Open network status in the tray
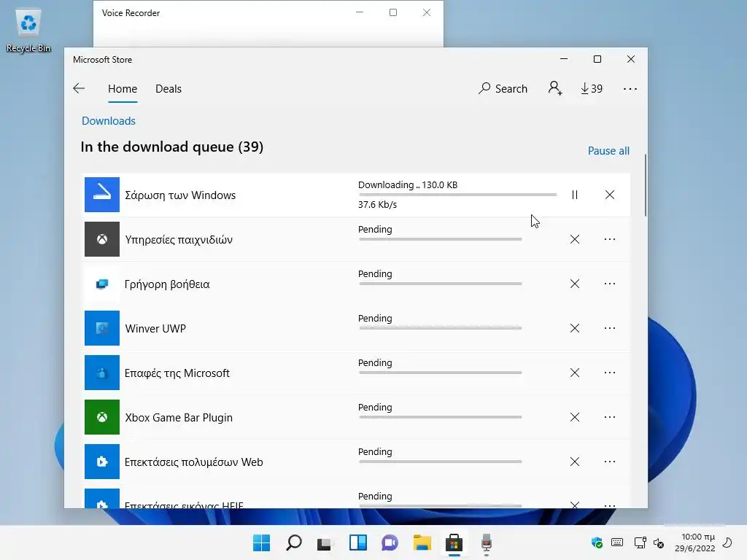This screenshot has width=747, height=560. pyautogui.click(x=640, y=542)
